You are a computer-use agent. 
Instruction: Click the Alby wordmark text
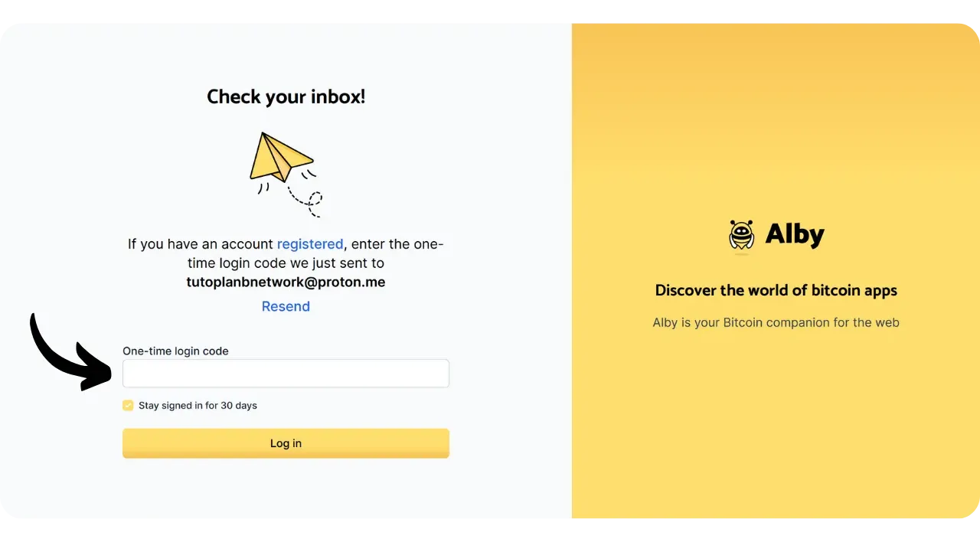click(795, 235)
